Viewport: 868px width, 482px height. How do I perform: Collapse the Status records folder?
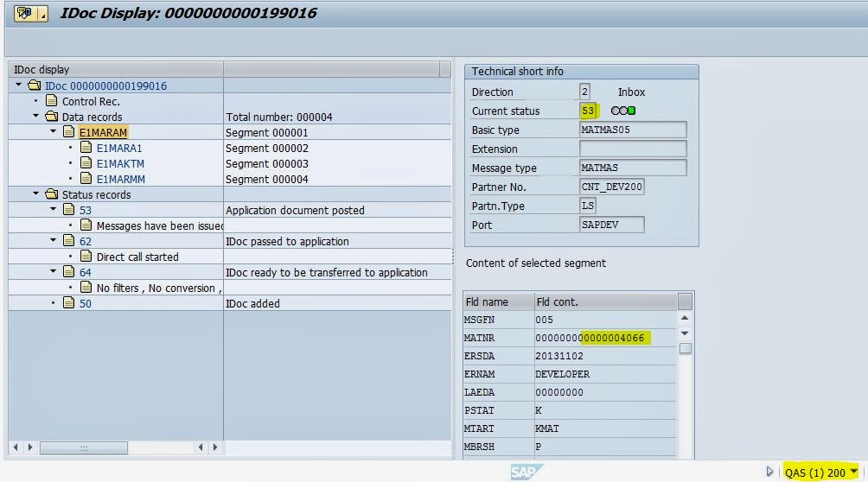[36, 194]
